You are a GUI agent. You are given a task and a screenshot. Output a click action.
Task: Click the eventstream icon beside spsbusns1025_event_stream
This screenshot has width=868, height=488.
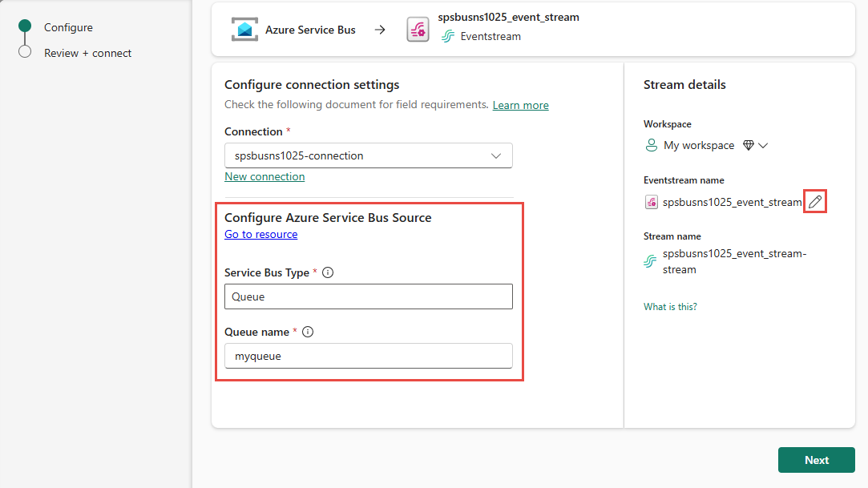point(651,202)
